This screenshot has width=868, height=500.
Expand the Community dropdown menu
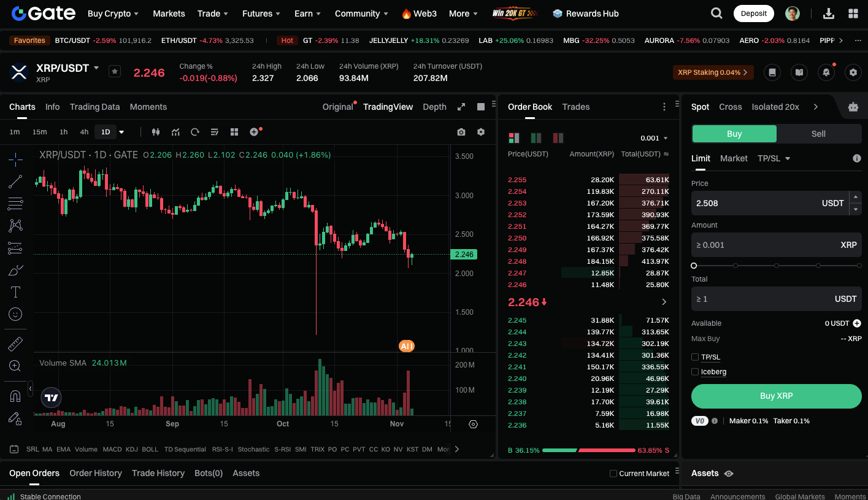tap(361, 13)
